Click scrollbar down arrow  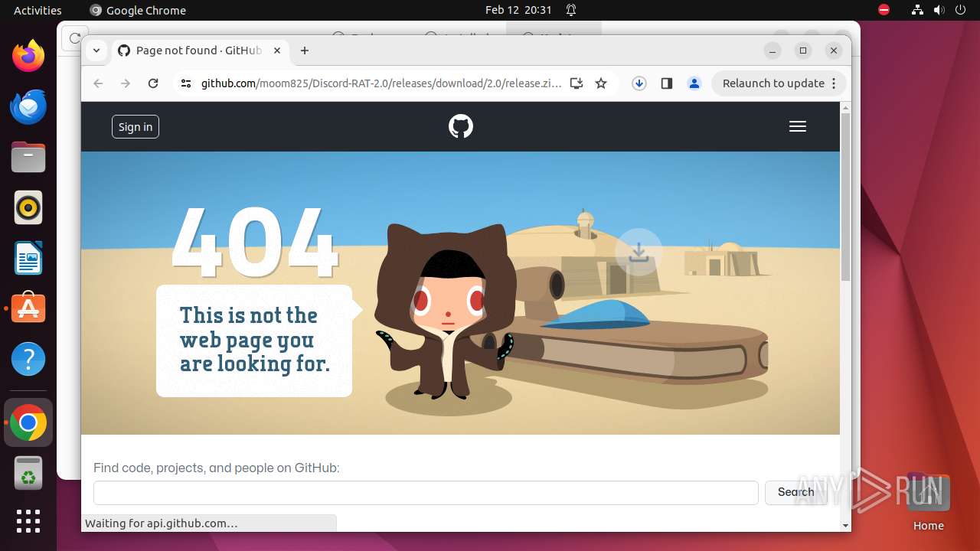click(845, 526)
